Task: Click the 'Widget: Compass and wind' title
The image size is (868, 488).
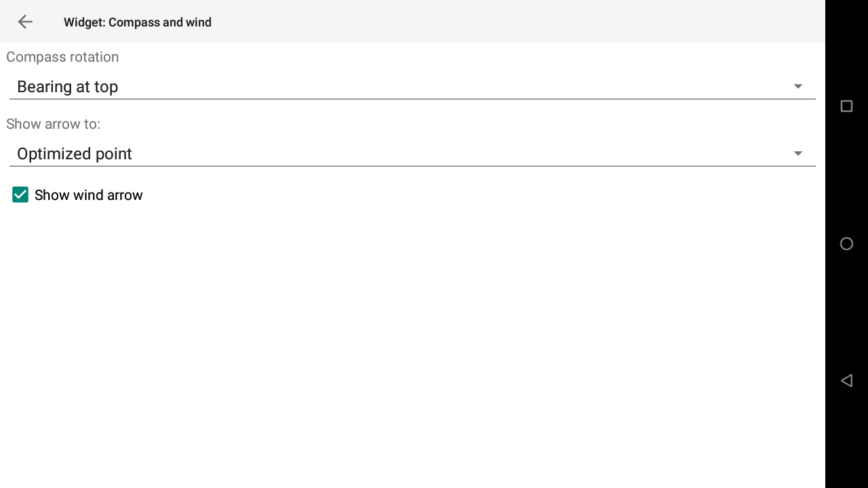Action: click(138, 22)
